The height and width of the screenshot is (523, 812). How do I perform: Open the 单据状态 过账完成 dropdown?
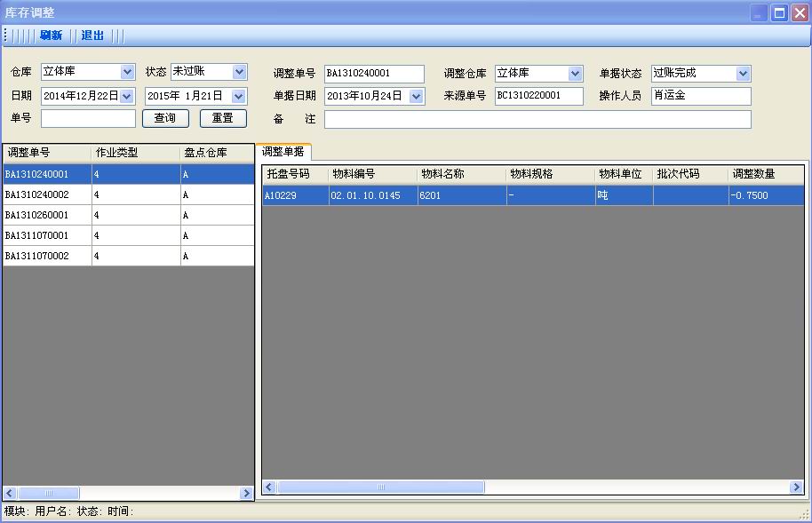743,74
